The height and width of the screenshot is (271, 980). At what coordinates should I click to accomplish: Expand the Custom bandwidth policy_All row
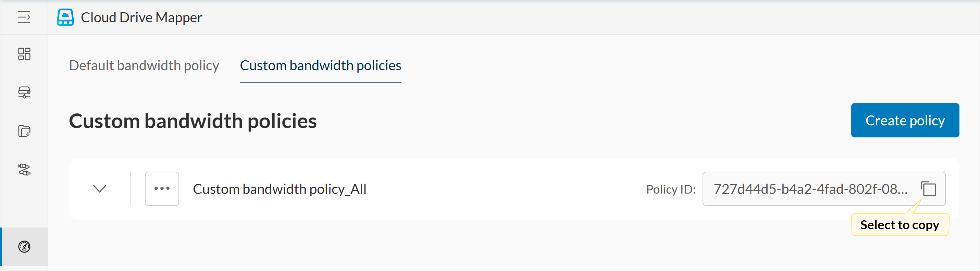100,189
